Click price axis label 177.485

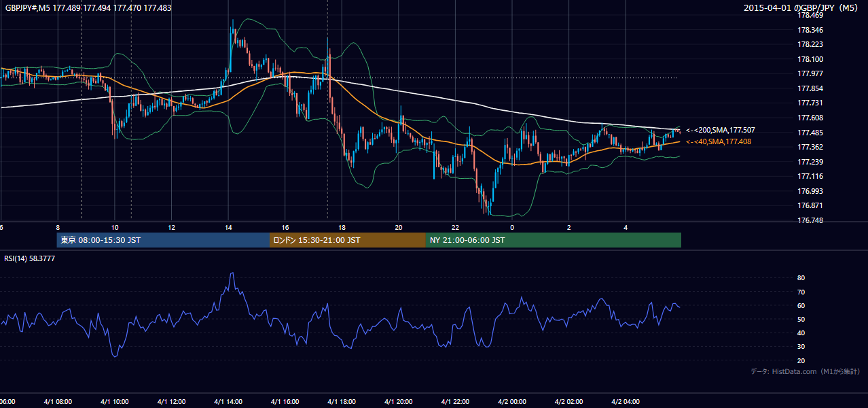810,133
